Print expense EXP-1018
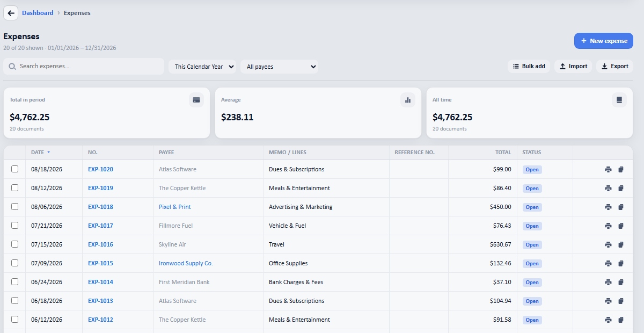The width and height of the screenshot is (644, 333). point(608,207)
